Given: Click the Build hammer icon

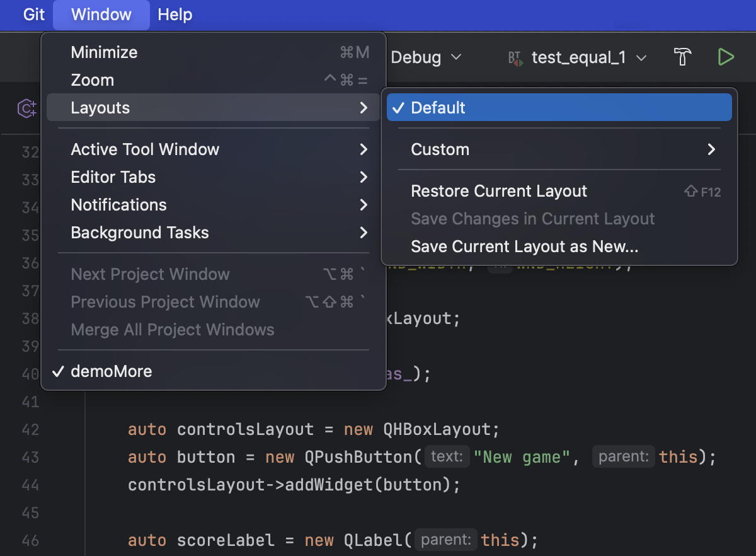Looking at the screenshot, I should (682, 57).
